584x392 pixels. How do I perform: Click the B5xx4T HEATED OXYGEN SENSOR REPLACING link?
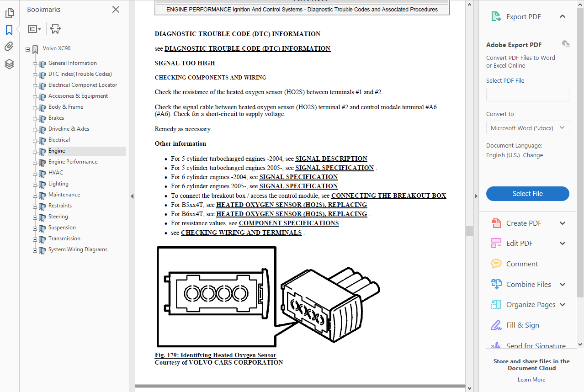(x=292, y=205)
